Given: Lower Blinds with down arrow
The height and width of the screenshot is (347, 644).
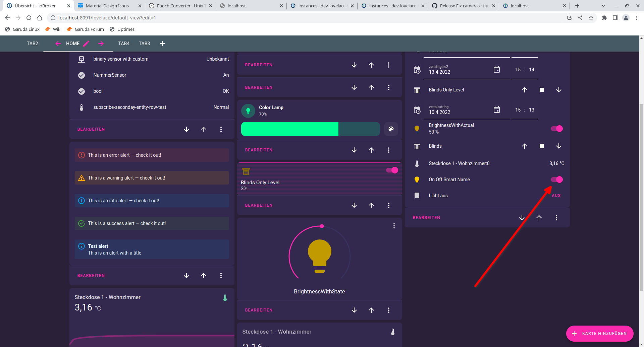Looking at the screenshot, I should (x=559, y=146).
